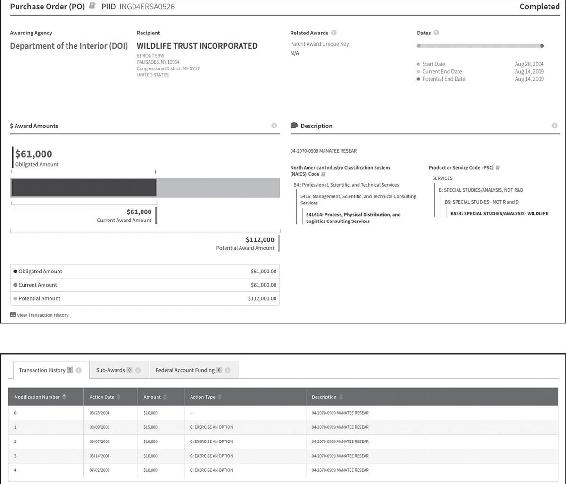Click the Current End Date legend entry

[x=439, y=71]
